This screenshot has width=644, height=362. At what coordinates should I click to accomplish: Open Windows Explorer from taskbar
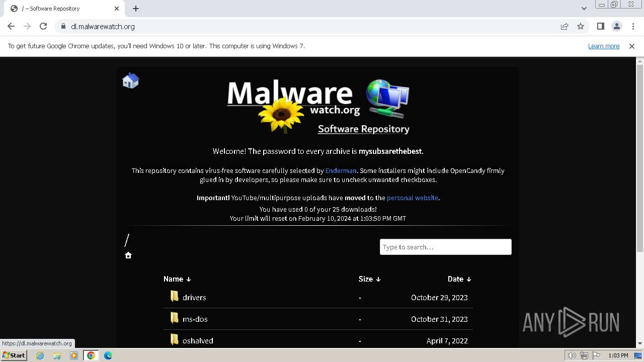57,355
